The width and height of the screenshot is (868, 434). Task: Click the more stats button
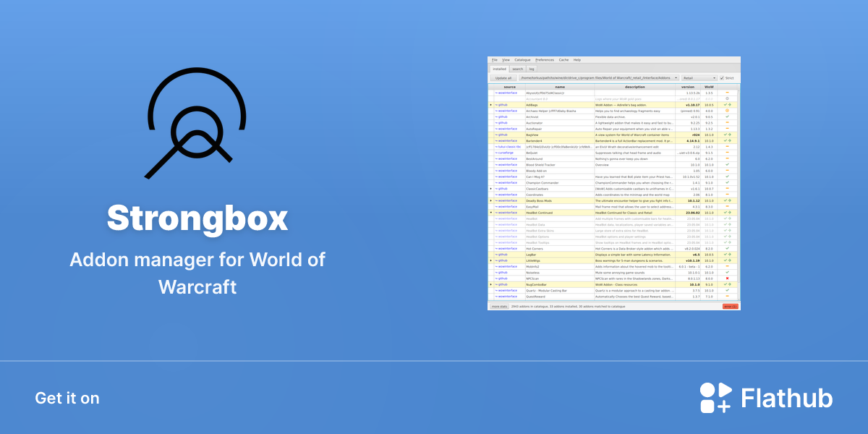[x=499, y=307]
